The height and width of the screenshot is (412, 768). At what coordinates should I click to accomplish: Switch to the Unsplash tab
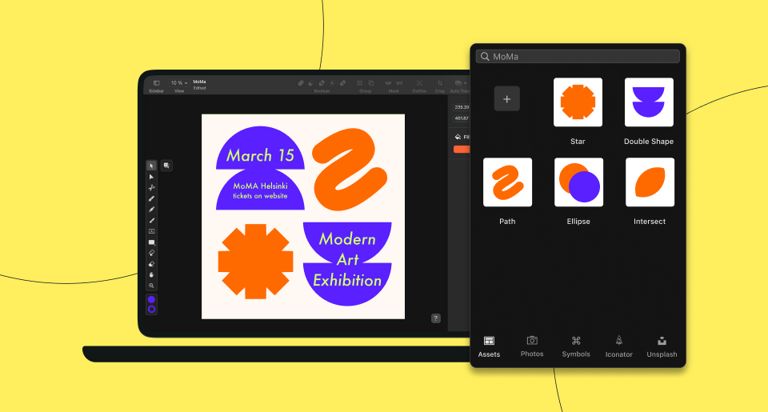point(662,347)
